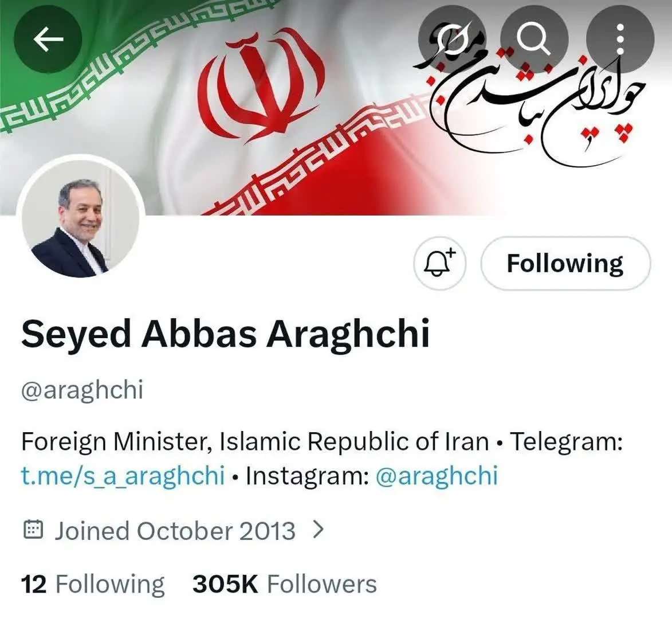Open the three-dot more options menu
Image resolution: width=672 pixels, height=619 pixels.
coord(620,40)
